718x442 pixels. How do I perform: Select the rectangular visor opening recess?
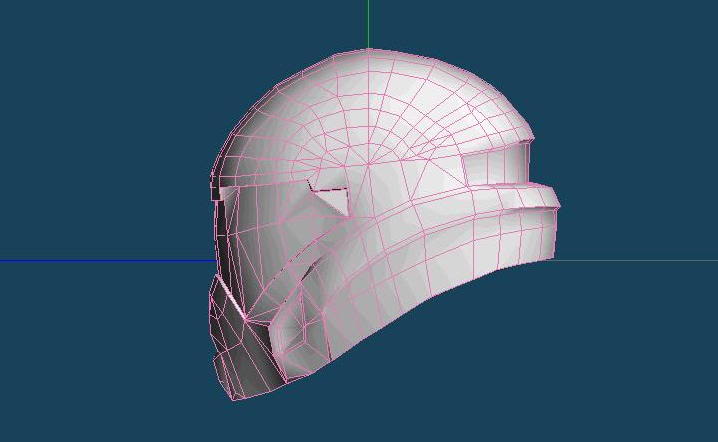point(495,164)
